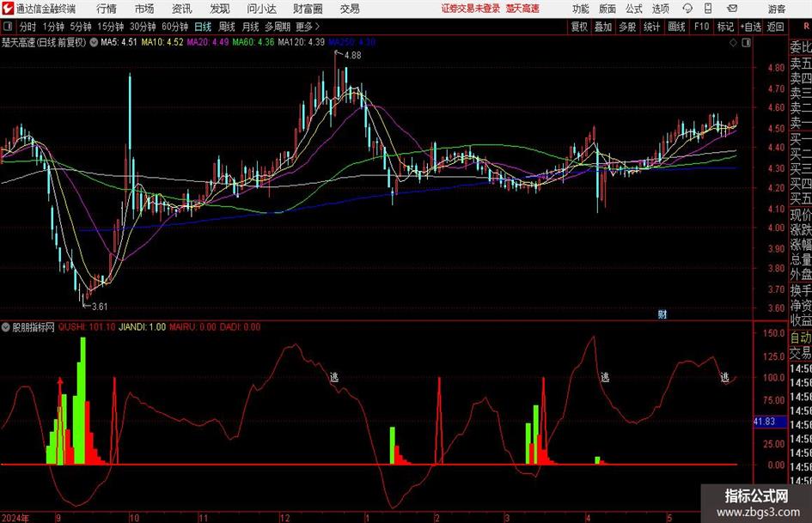
Task: Click the 逃 signal under the December peak
Action: [334, 377]
